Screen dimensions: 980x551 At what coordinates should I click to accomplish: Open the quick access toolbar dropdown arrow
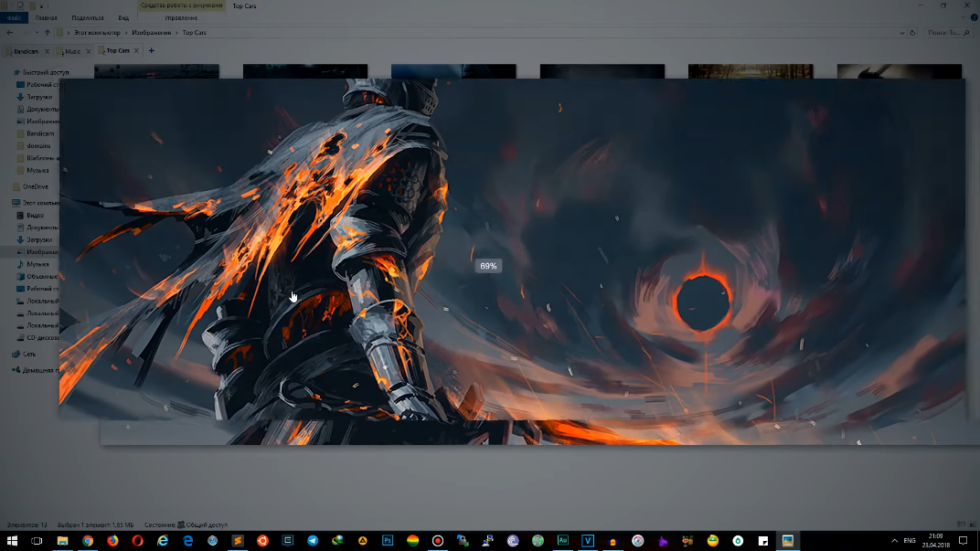(x=42, y=5)
